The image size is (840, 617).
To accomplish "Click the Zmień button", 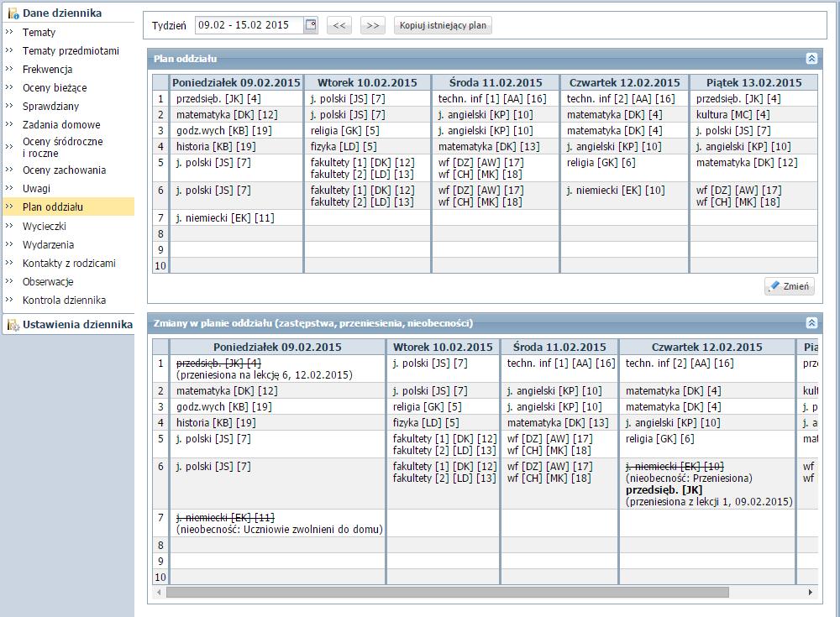I will click(x=790, y=286).
